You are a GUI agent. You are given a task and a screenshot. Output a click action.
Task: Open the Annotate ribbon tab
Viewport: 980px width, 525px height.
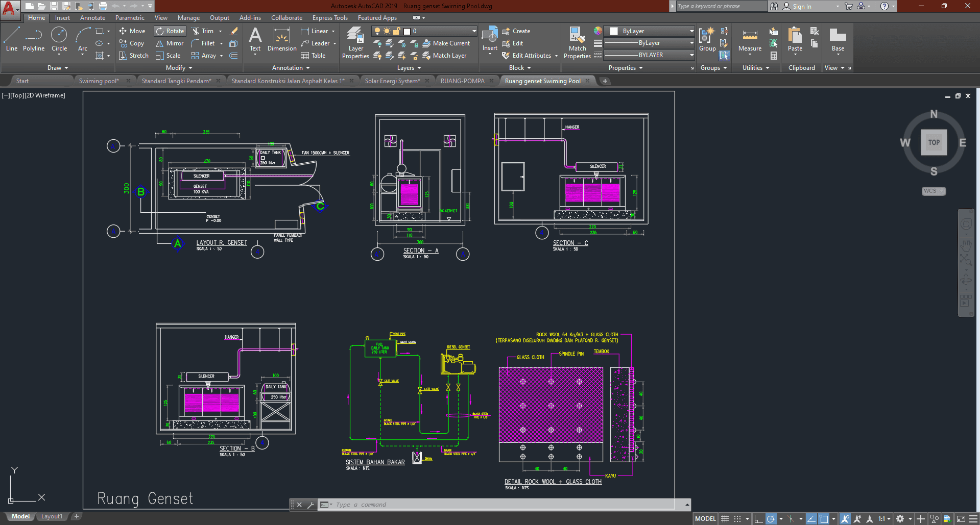pyautogui.click(x=92, y=18)
